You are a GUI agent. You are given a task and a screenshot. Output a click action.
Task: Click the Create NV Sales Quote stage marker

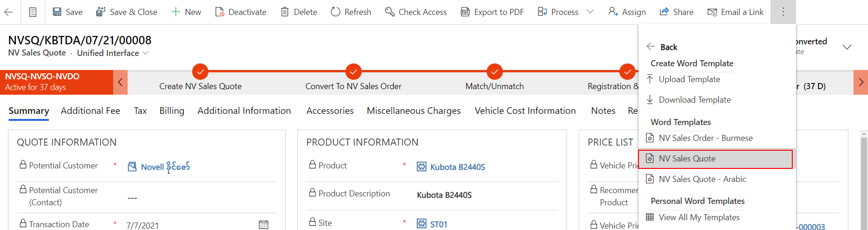(200, 72)
